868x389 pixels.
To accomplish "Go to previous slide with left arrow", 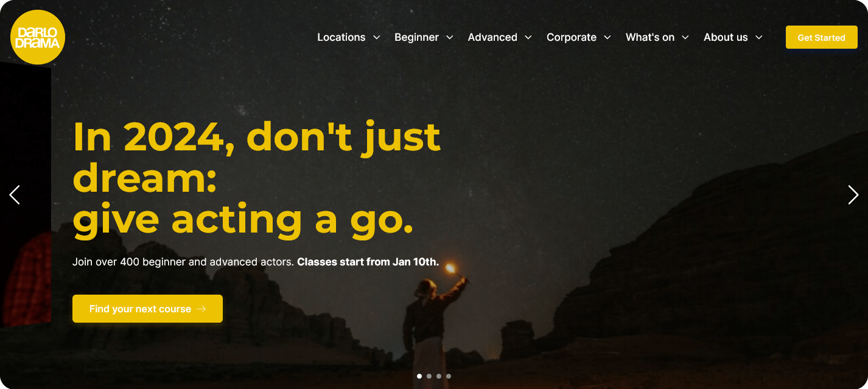I will pyautogui.click(x=15, y=195).
